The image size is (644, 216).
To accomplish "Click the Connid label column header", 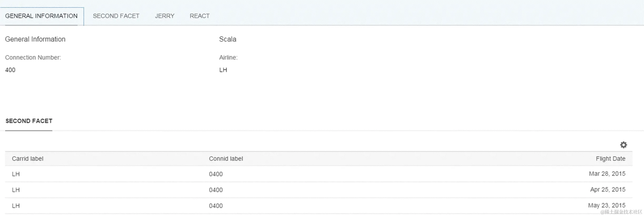I will (x=226, y=159).
